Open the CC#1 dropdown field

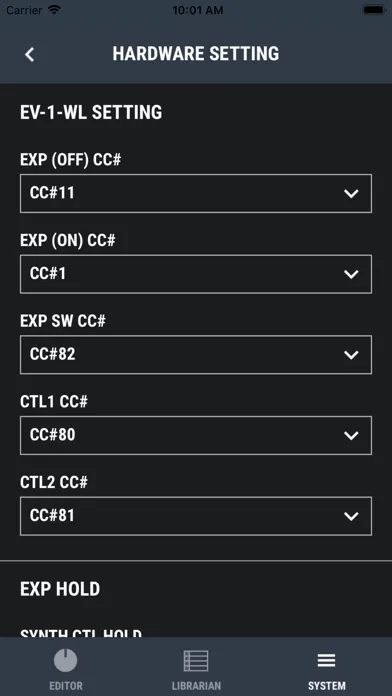click(x=196, y=274)
